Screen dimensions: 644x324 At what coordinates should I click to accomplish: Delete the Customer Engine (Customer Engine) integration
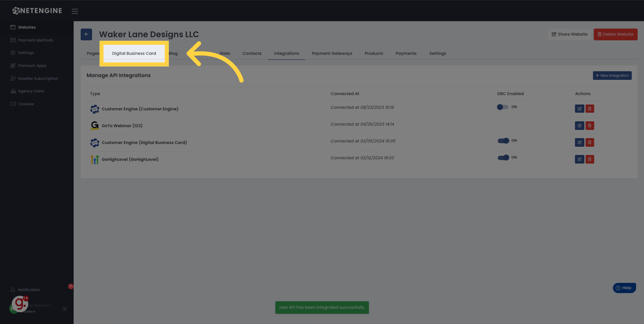[x=590, y=109]
